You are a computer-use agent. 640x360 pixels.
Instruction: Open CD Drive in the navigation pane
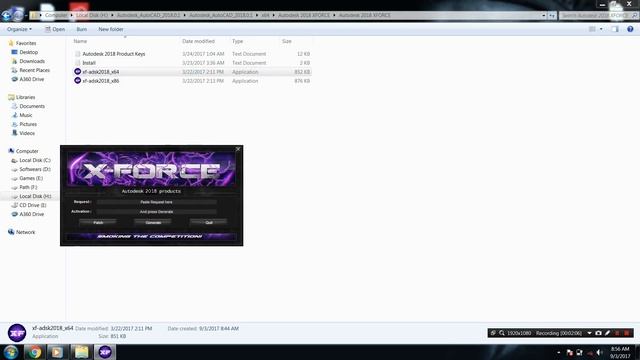[x=33, y=205]
